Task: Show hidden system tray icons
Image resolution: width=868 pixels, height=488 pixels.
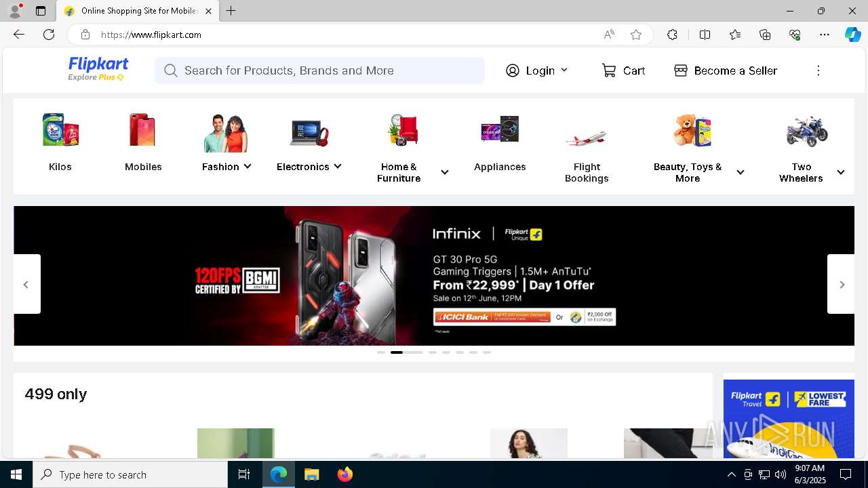Action: coord(731,474)
